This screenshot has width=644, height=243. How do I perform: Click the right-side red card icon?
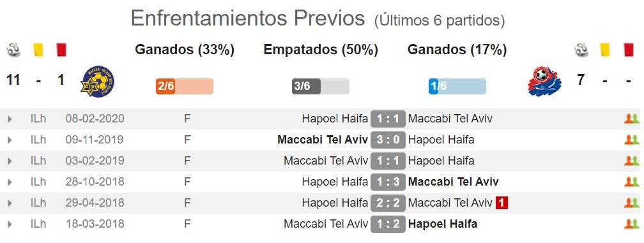629,50
